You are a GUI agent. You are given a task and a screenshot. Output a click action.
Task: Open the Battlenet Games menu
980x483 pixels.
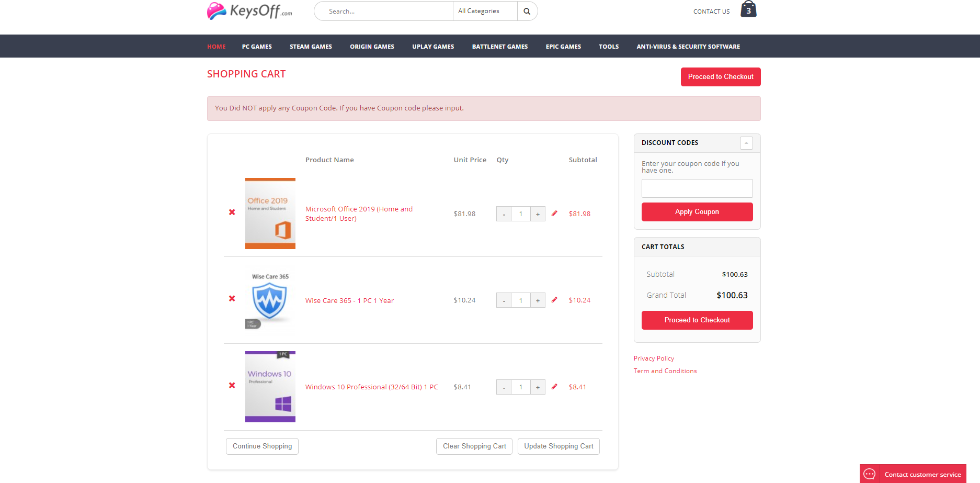tap(500, 47)
